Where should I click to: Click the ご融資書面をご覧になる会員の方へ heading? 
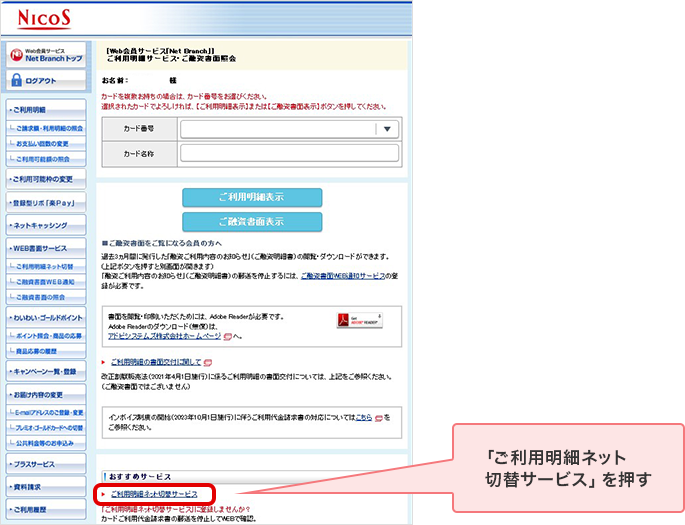point(161,243)
